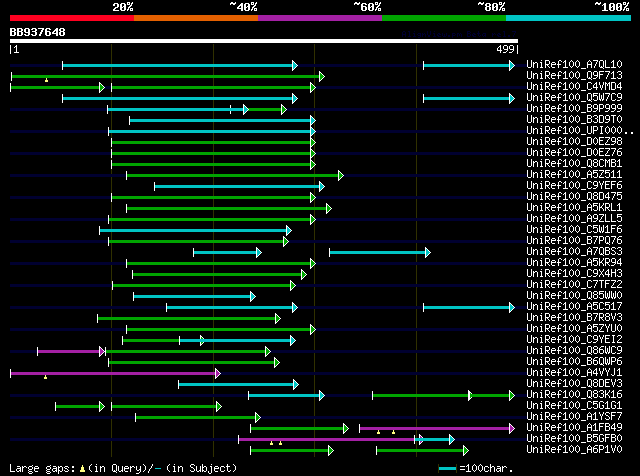The width and height of the screenshot is (640, 476).
Task: Select the UniRef100_C5W1F6 label
Action: point(574,230)
